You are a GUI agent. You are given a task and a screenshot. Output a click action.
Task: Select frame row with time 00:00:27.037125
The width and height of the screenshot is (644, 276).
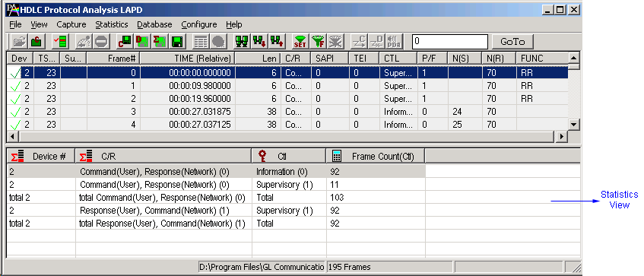click(287, 125)
